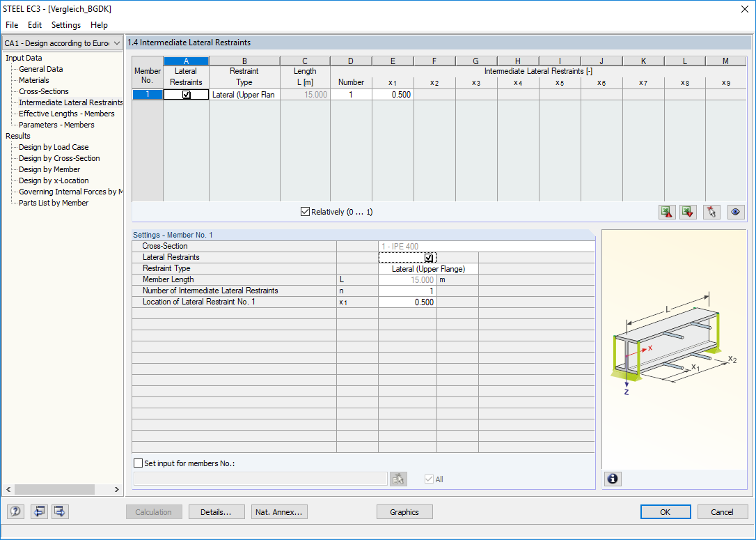Click the Excel import icon

[x=688, y=212]
